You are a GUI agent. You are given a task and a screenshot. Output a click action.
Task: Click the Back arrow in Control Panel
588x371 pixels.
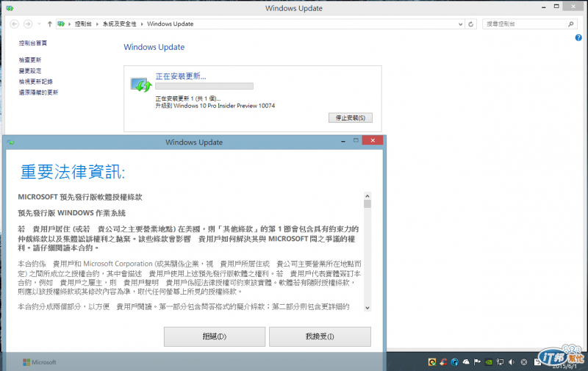pyautogui.click(x=14, y=24)
